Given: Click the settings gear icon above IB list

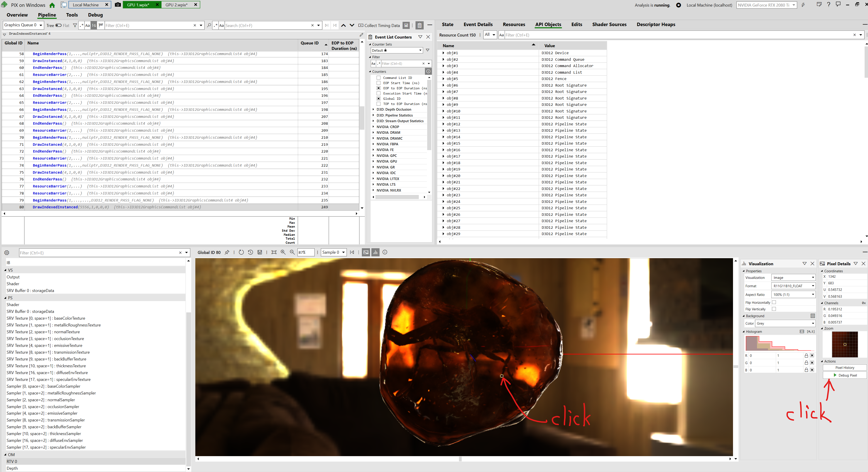Looking at the screenshot, I should (7, 253).
